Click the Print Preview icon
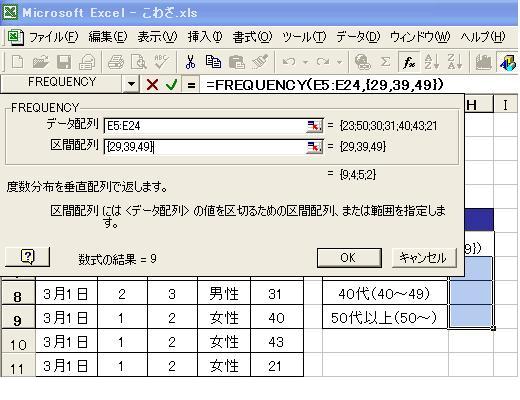 click(x=139, y=62)
